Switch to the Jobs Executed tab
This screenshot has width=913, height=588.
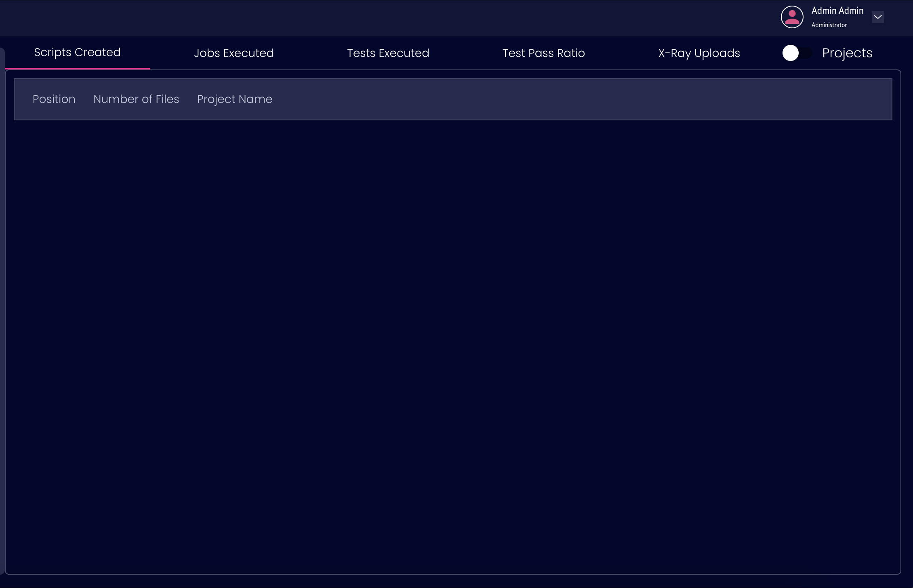click(234, 53)
